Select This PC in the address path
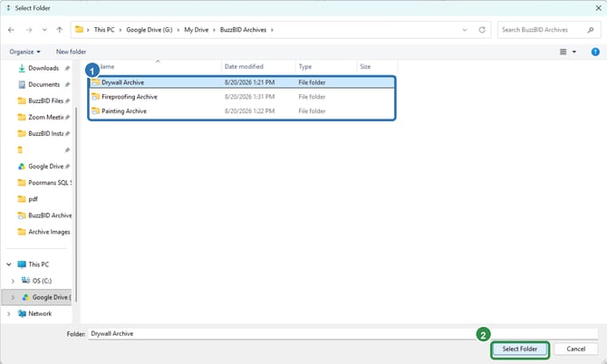Screen dimensions: 607x364 104,30
